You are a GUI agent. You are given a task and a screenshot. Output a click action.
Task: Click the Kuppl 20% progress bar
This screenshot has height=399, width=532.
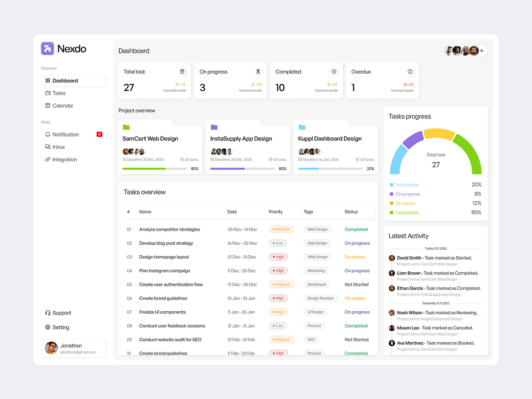pos(330,169)
